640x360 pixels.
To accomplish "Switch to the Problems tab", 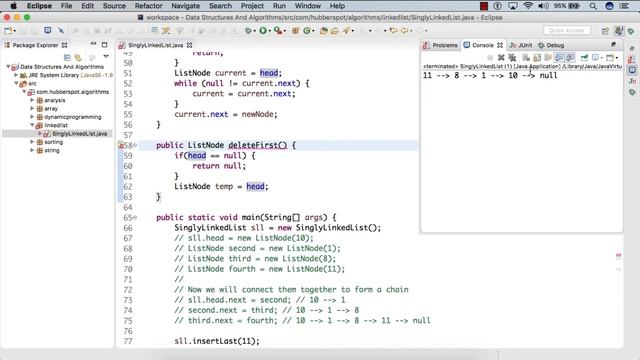I will click(440, 45).
